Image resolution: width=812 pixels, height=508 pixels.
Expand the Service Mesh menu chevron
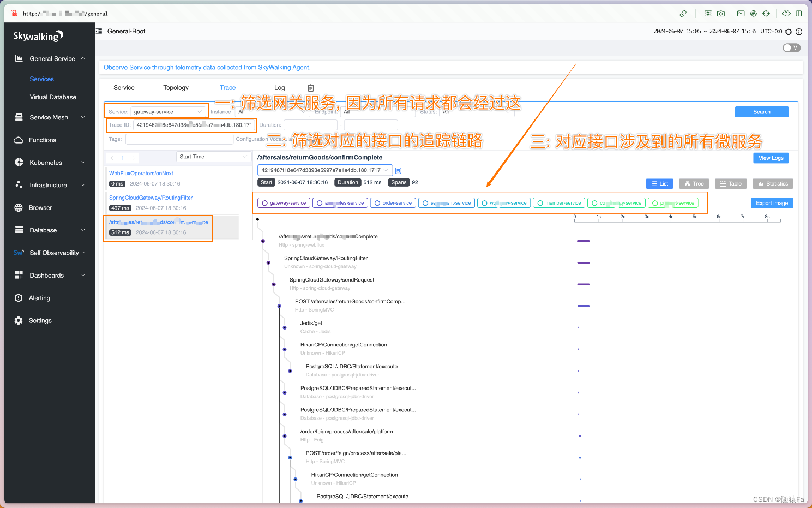83,117
